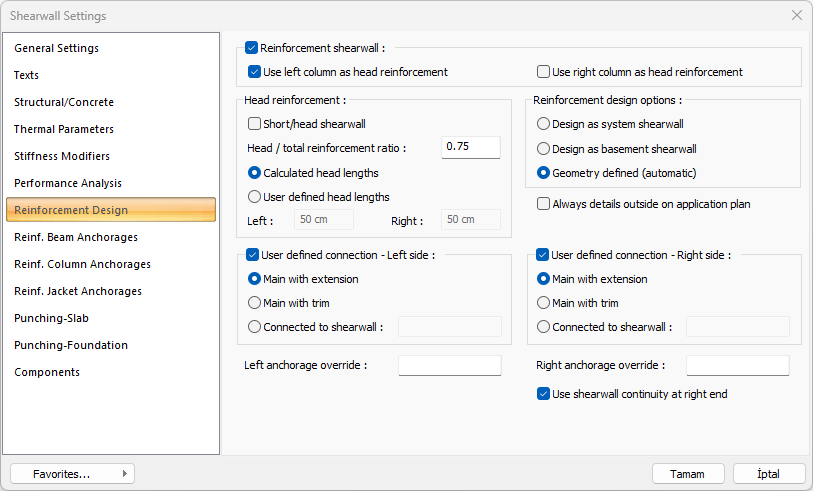
Task: Open the Thermal Parameters section
Action: click(x=64, y=129)
